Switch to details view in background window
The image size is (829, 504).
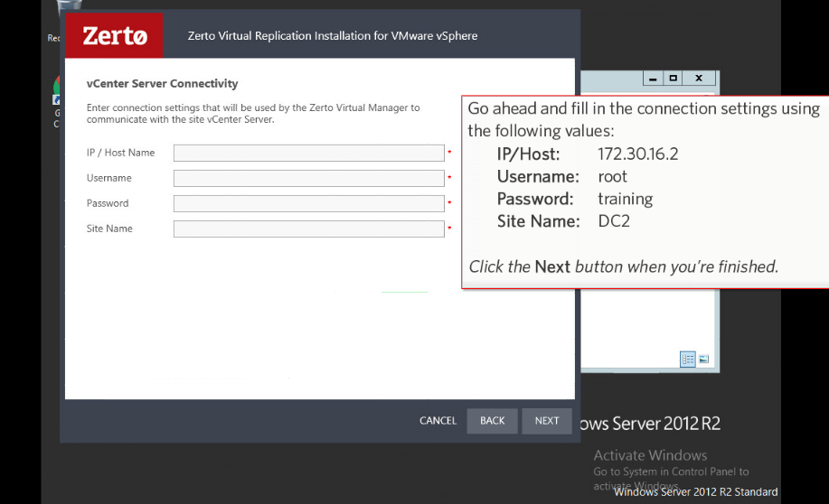pos(688,359)
